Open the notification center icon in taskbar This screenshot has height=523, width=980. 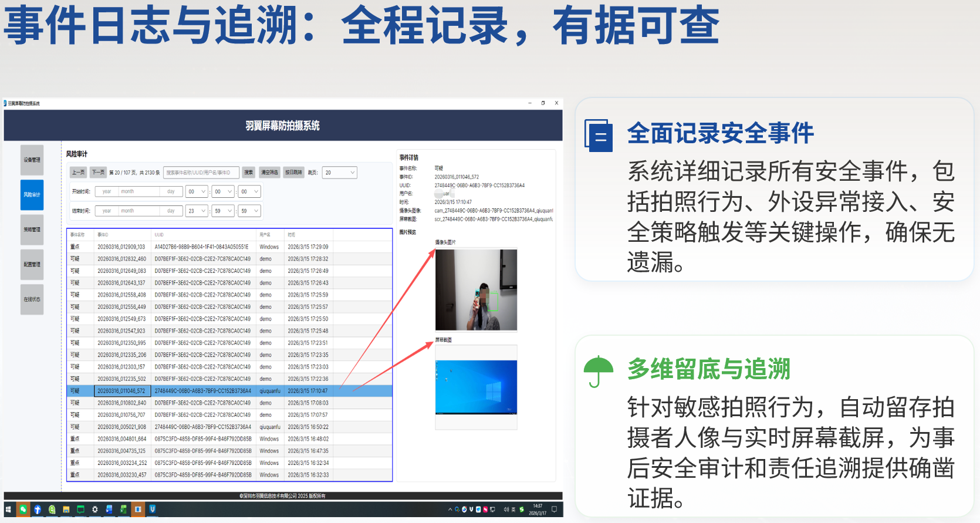tap(554, 509)
